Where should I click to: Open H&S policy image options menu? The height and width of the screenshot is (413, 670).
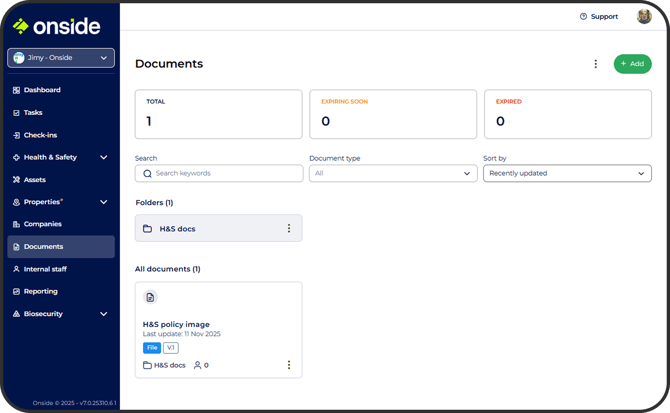click(x=289, y=365)
